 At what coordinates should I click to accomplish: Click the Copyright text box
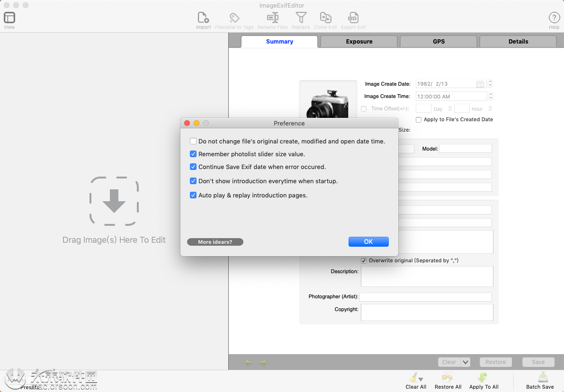click(x=427, y=312)
